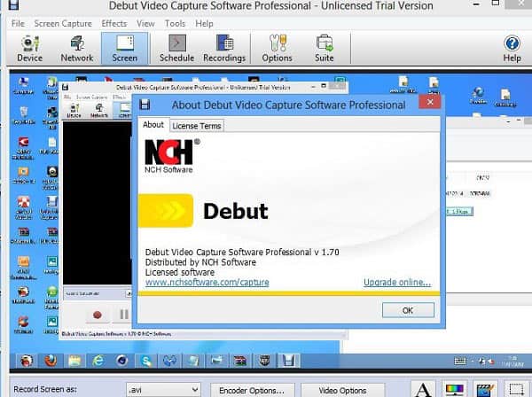
Task: Click the red record button in preview
Action: click(98, 315)
